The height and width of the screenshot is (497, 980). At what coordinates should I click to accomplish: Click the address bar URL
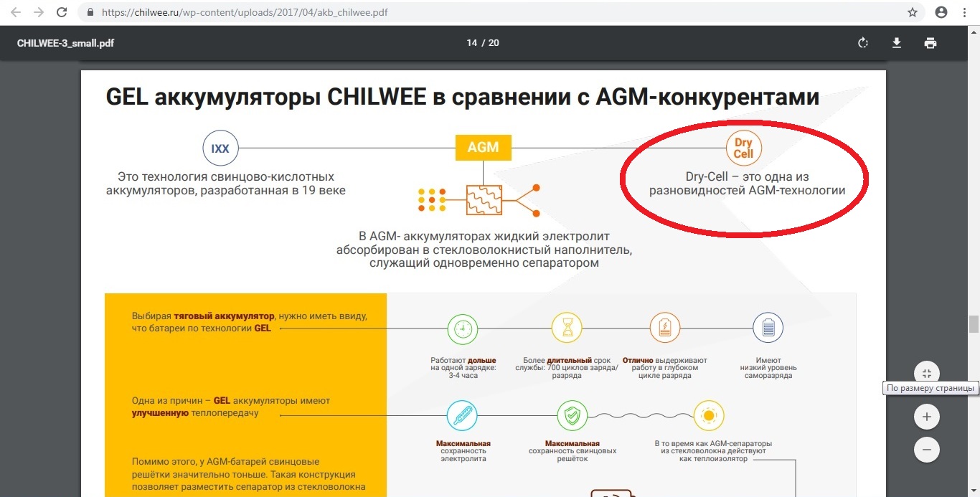(246, 12)
